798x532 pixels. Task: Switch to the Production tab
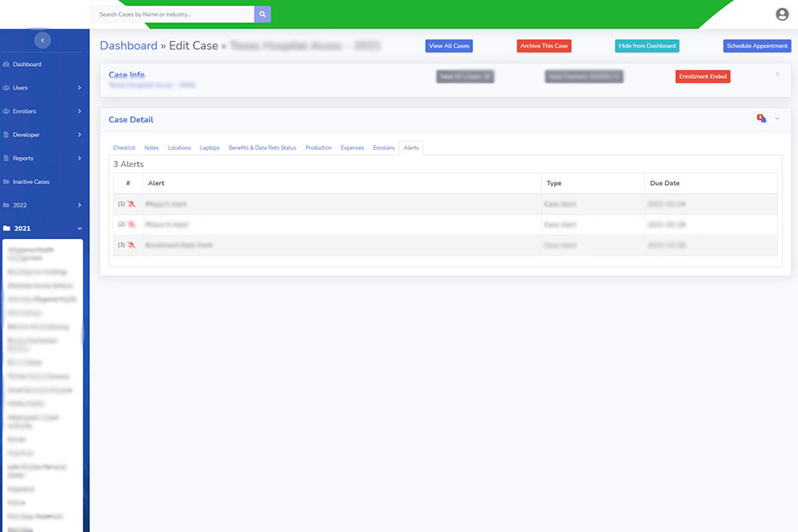(x=319, y=148)
